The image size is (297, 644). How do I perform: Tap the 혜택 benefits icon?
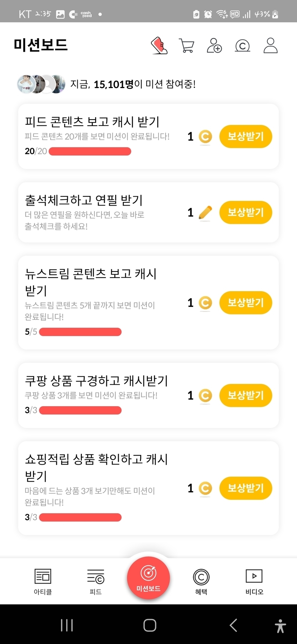(x=201, y=577)
